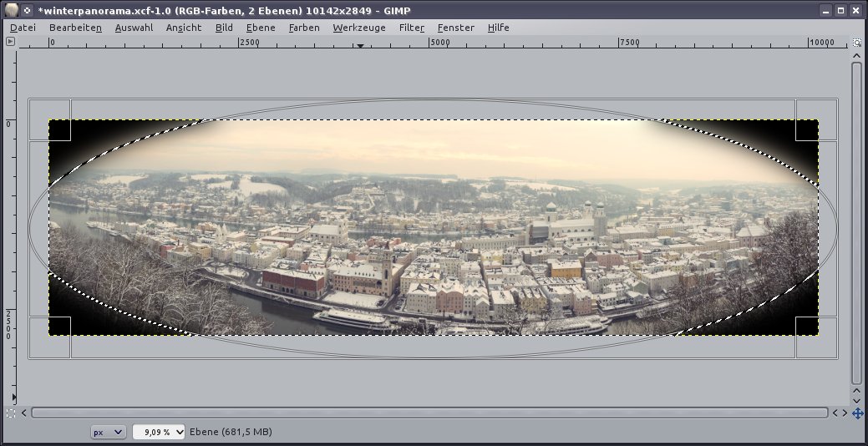Image resolution: width=868 pixels, height=446 pixels.
Task: Click the bottom-left handle of the ellipse selection
Action: (50, 337)
